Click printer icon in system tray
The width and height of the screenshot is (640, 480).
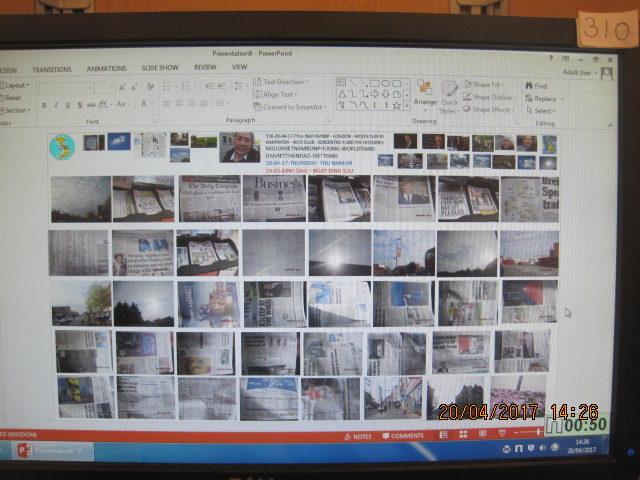click(507, 449)
